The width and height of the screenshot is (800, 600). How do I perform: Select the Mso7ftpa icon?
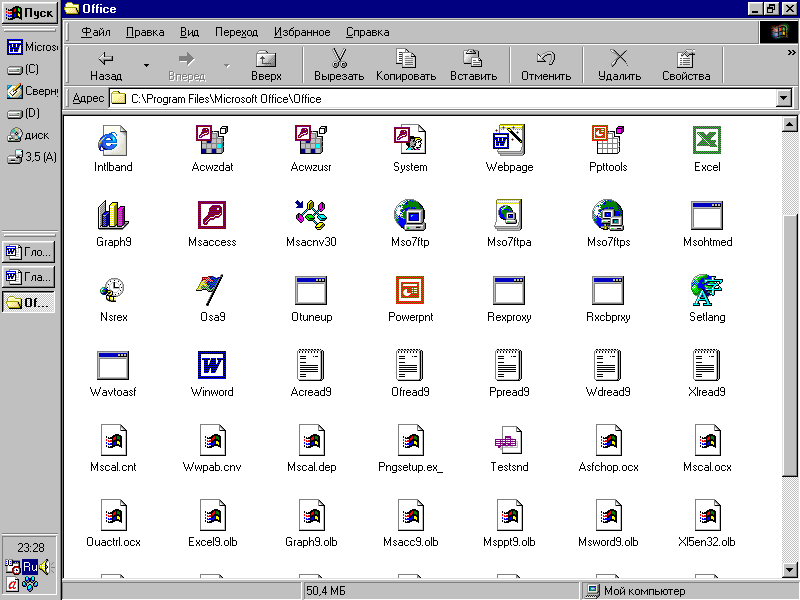tap(509, 215)
